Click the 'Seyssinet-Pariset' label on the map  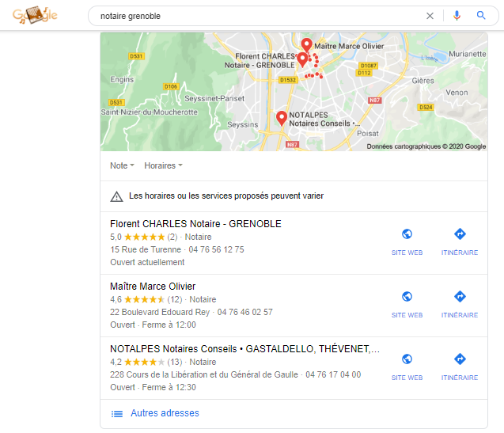(214, 98)
